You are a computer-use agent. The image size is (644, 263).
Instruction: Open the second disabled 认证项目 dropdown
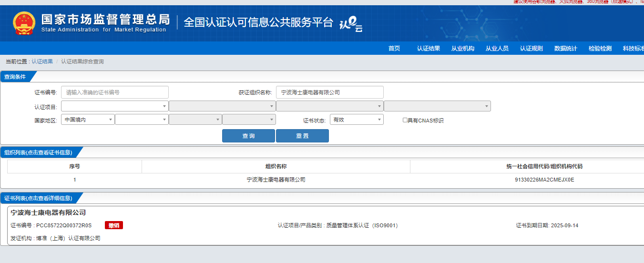tap(223, 106)
